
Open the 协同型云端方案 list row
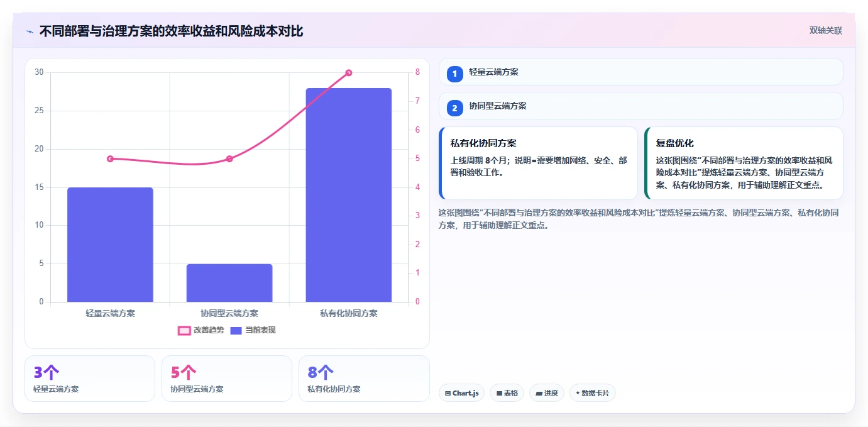click(x=640, y=106)
